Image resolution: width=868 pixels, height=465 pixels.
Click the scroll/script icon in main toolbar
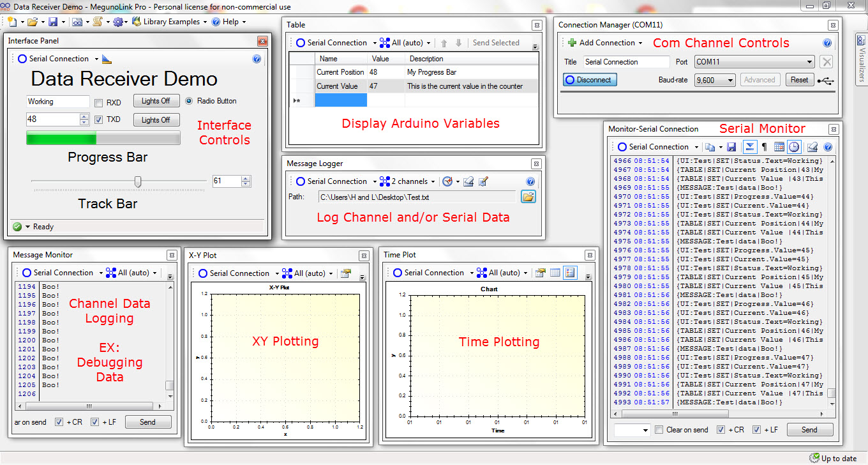pos(97,22)
